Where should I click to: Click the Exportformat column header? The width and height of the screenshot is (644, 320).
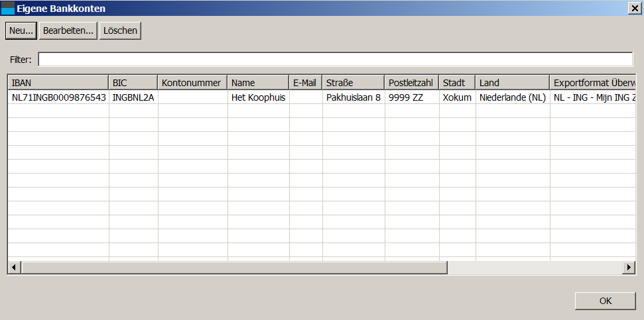click(x=593, y=83)
